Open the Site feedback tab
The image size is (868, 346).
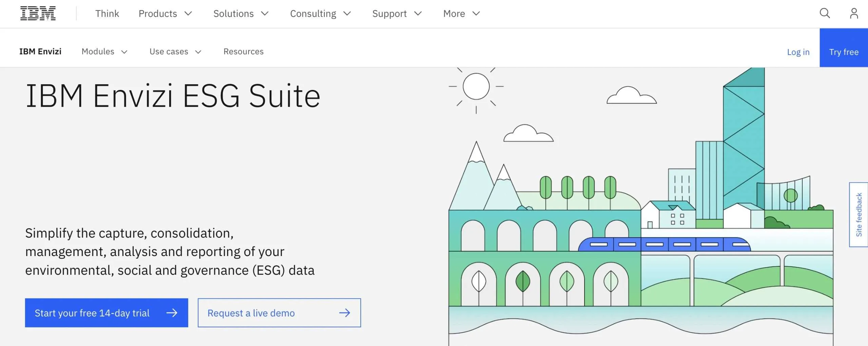click(x=859, y=215)
